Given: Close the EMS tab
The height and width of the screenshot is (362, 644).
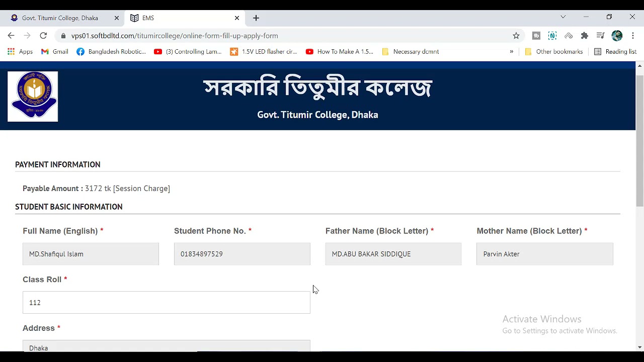Looking at the screenshot, I should pyautogui.click(x=237, y=18).
